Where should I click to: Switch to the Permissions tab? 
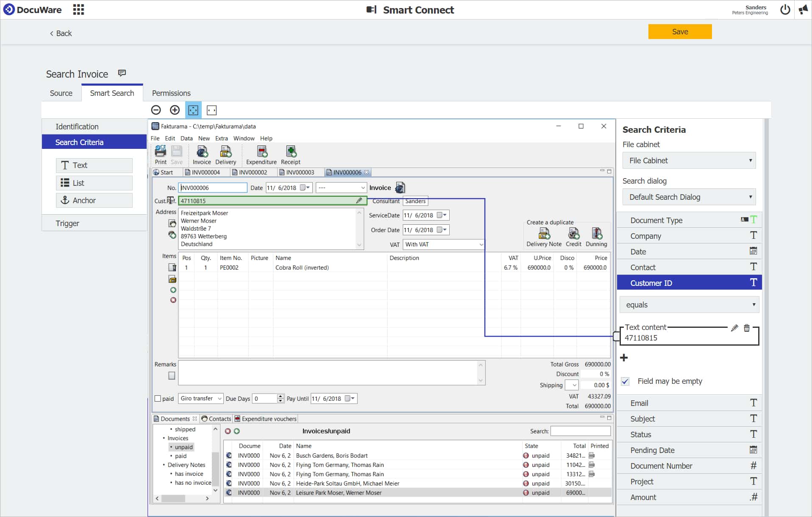click(171, 93)
